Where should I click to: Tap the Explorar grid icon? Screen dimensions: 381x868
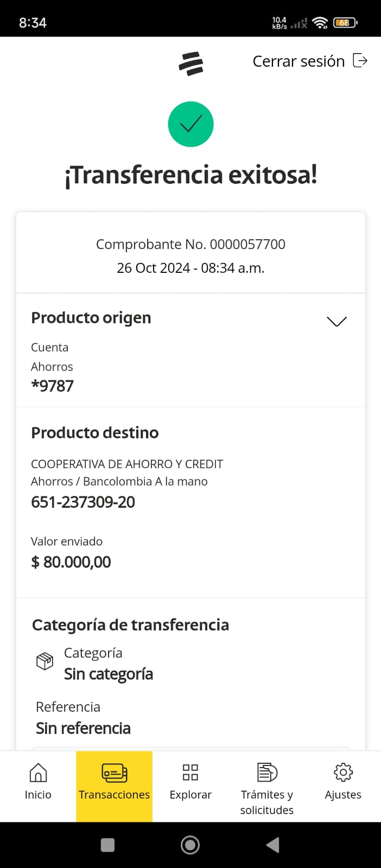(190, 772)
